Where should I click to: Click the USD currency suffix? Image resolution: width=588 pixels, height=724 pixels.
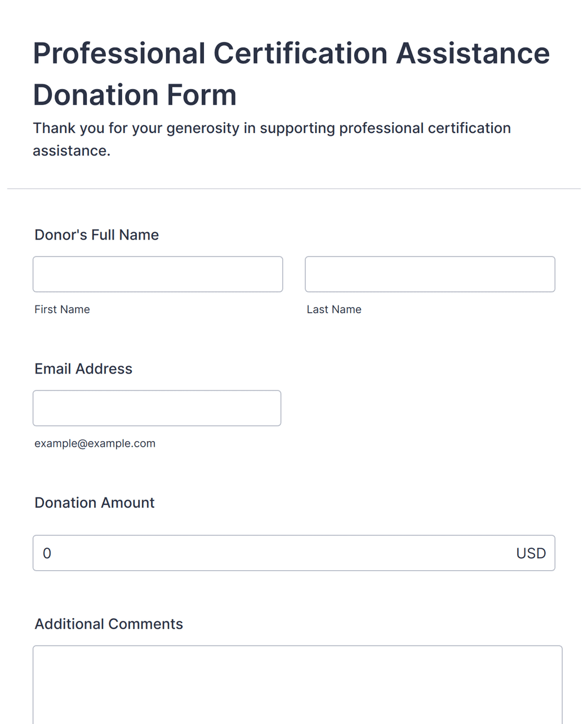pos(531,553)
